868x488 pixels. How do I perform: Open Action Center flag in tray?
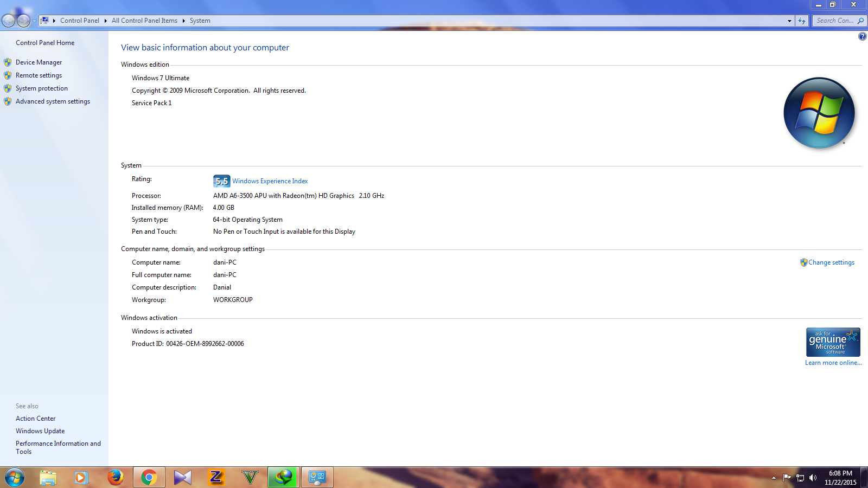(x=787, y=478)
